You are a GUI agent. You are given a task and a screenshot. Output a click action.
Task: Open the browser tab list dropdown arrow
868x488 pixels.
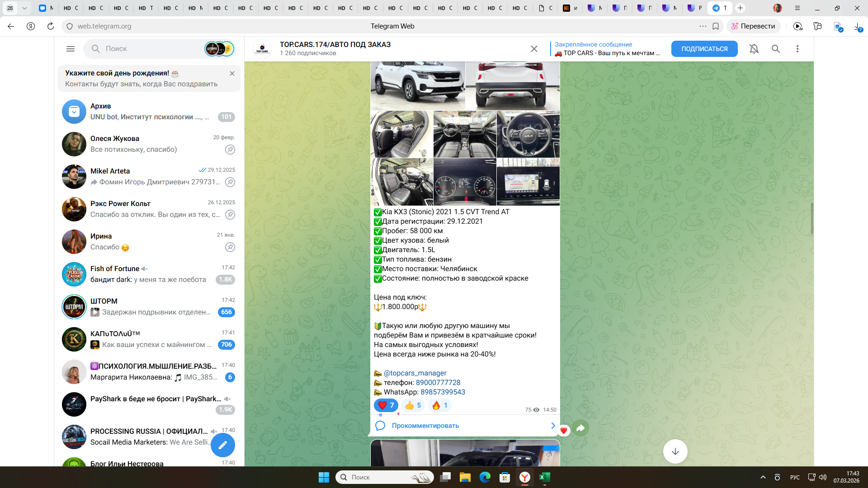point(24,8)
